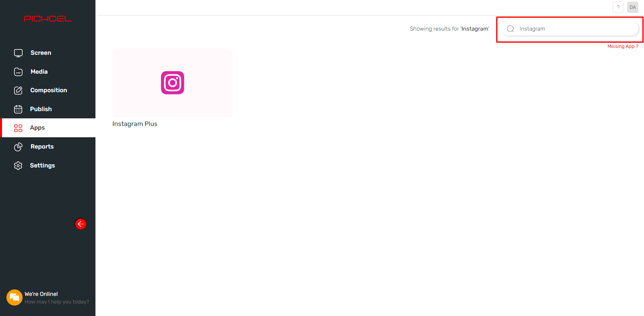The width and height of the screenshot is (644, 316).
Task: Click the "Missing App ?" link
Action: (623, 46)
